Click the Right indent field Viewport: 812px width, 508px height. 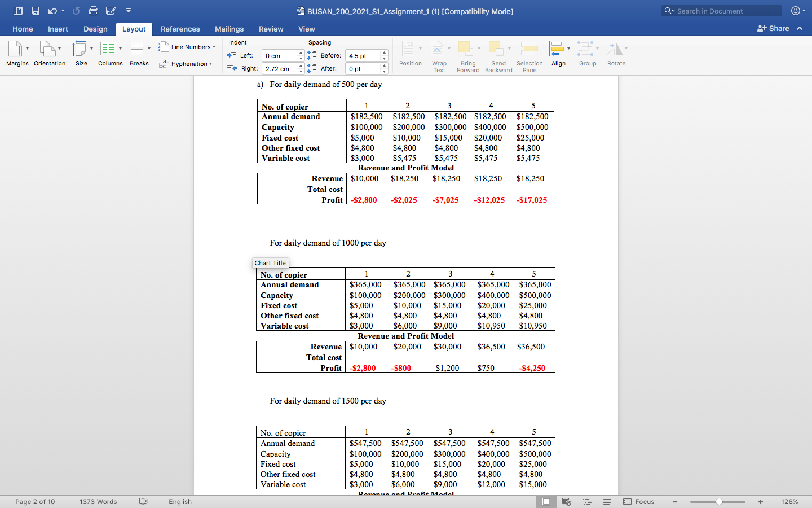280,68
